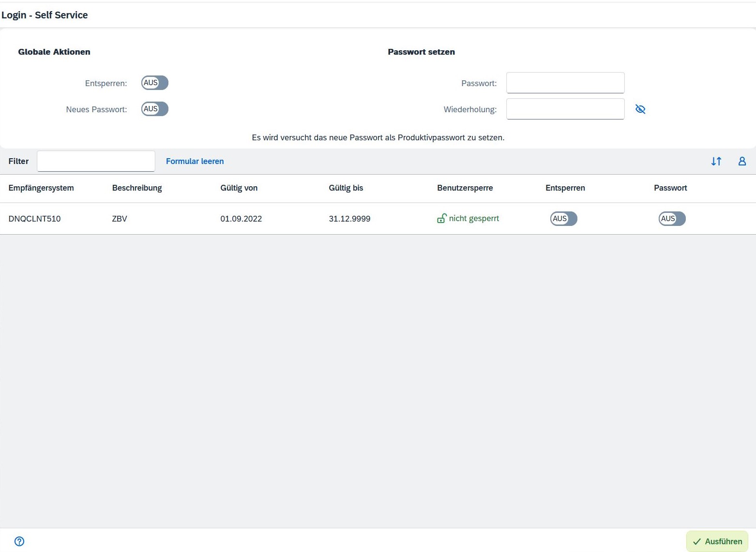
Task: Toggle Entsperren switch in DNQCLNT510 row
Action: pos(563,219)
